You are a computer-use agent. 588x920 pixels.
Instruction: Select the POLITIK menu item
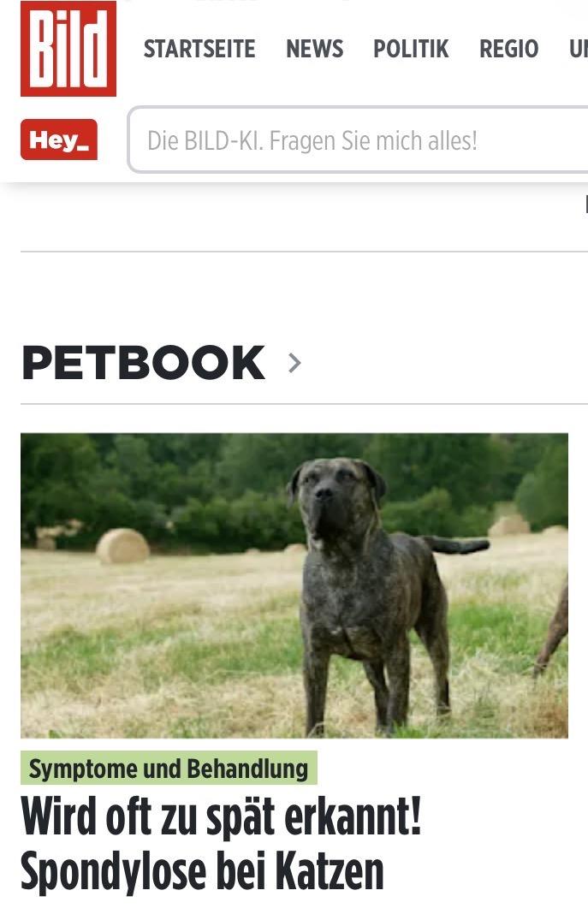pos(411,49)
